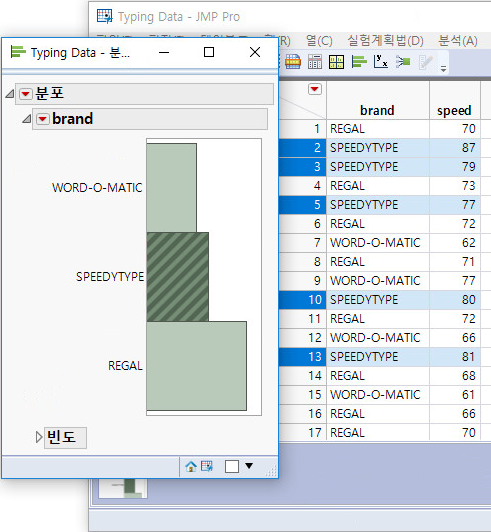Click the WORD-O-MATIC axis label
The width and height of the screenshot is (491, 532).
97,188
